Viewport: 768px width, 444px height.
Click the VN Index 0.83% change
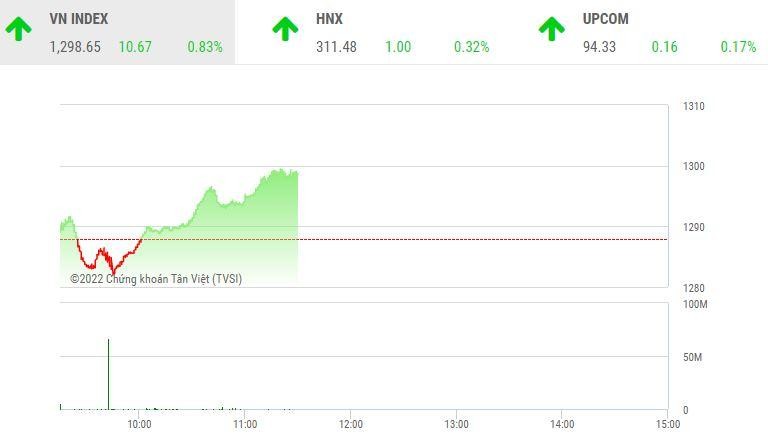205,47
